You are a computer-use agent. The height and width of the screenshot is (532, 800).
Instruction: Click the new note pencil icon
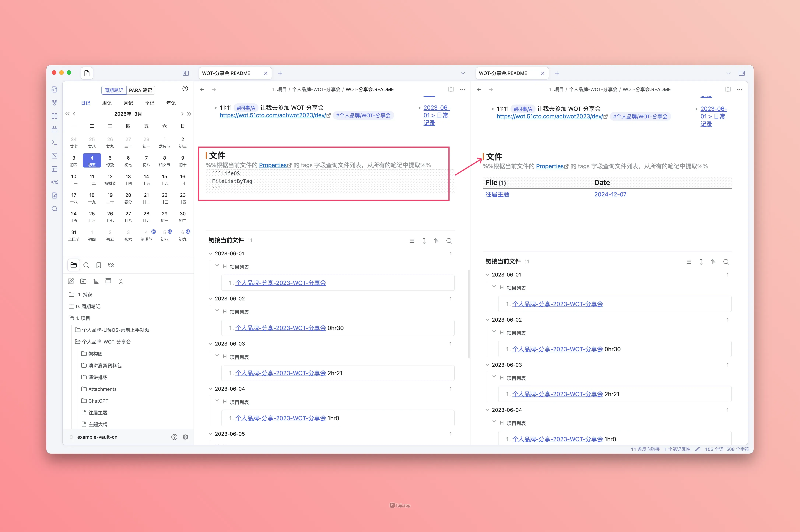[x=71, y=281]
